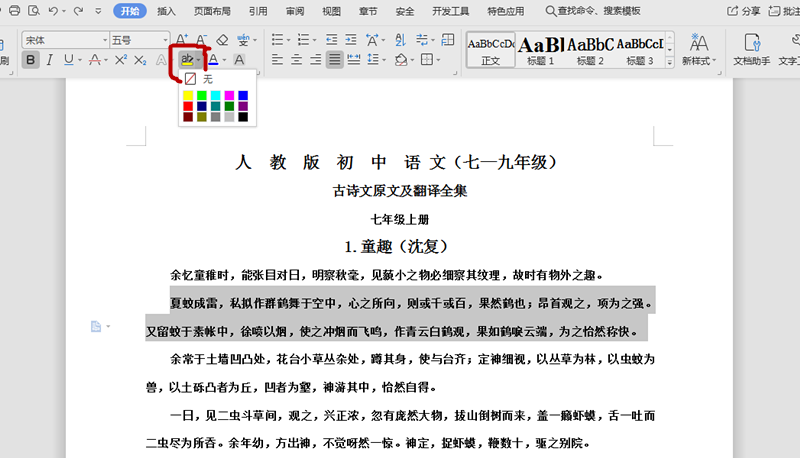This screenshot has height=458, width=800.
Task: Pick the yellow highlight swatch
Action: [x=188, y=95]
